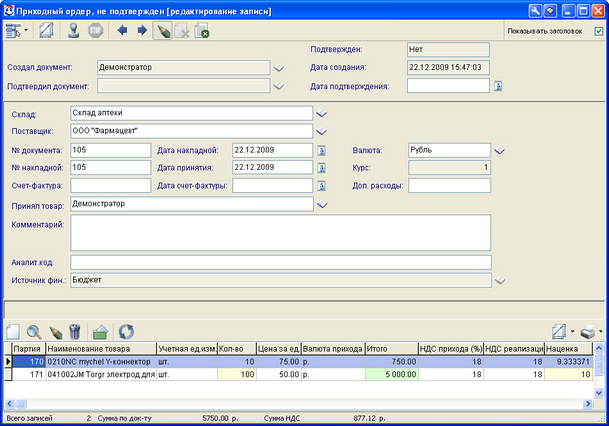Viewport: 609px width, 426px height.
Task: Expand the Валюта dropdown
Action: [499, 151]
